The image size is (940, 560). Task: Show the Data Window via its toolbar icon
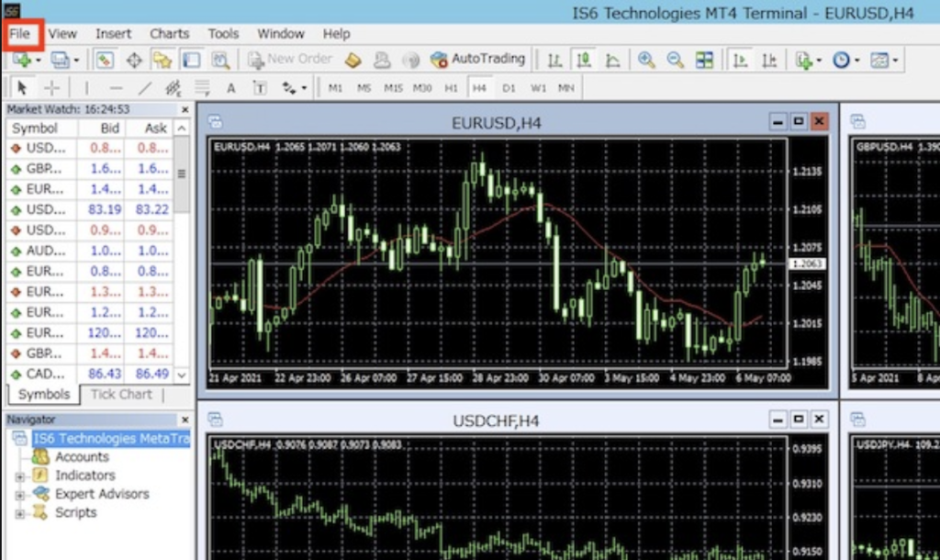[x=134, y=60]
